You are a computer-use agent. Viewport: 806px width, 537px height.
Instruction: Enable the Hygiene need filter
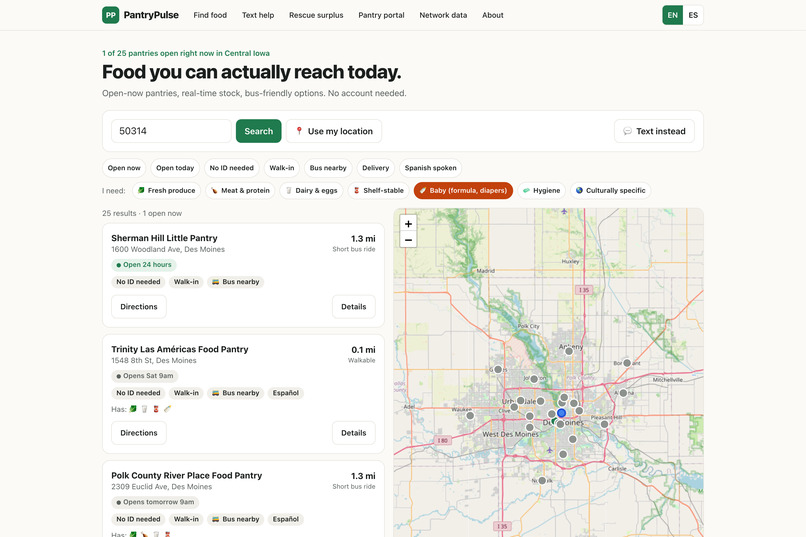(542, 191)
